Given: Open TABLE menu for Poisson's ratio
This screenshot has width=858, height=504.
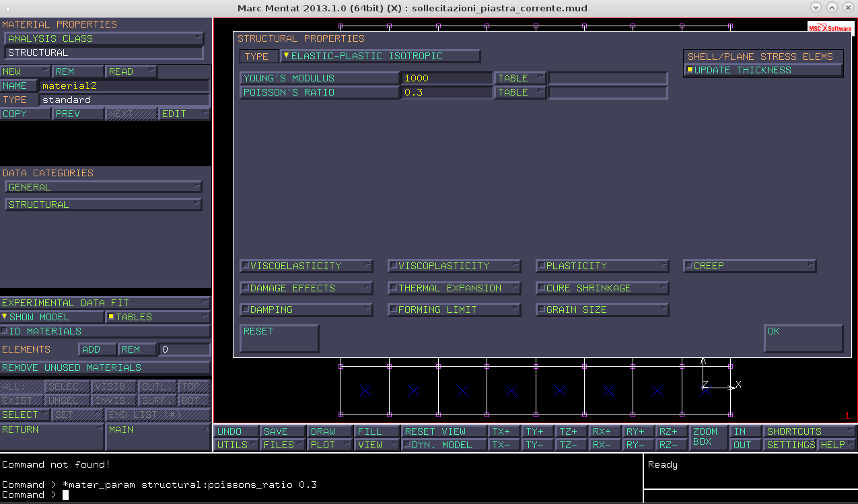Looking at the screenshot, I should coord(520,92).
